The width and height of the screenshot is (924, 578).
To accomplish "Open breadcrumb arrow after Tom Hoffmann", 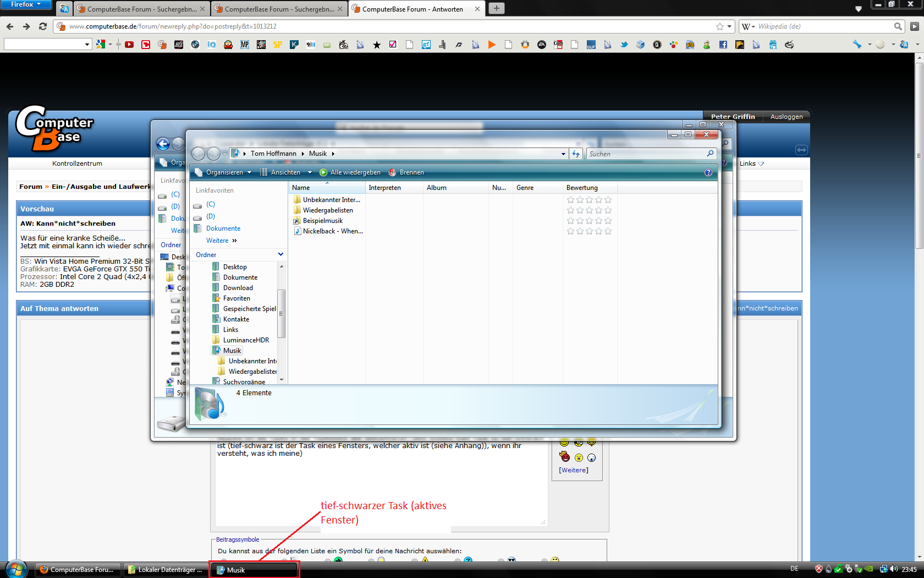I will coord(303,154).
